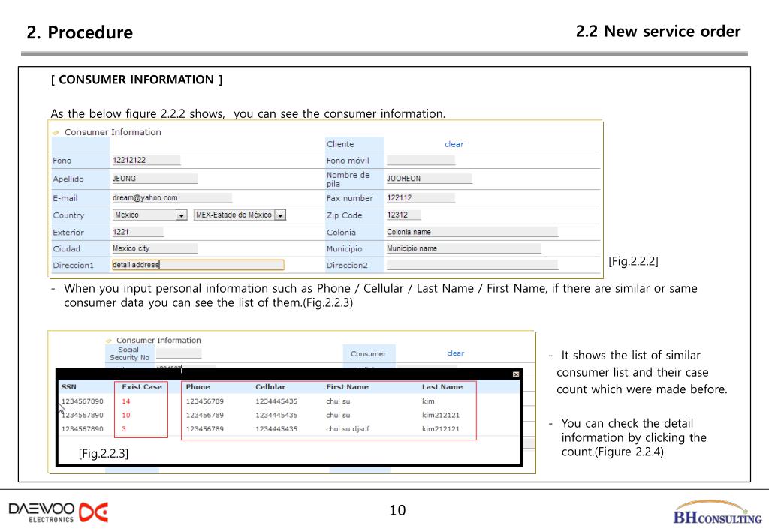769x532 pixels.
Task: Expand the MEX-Estado de México state dropdown
Action: point(280,215)
